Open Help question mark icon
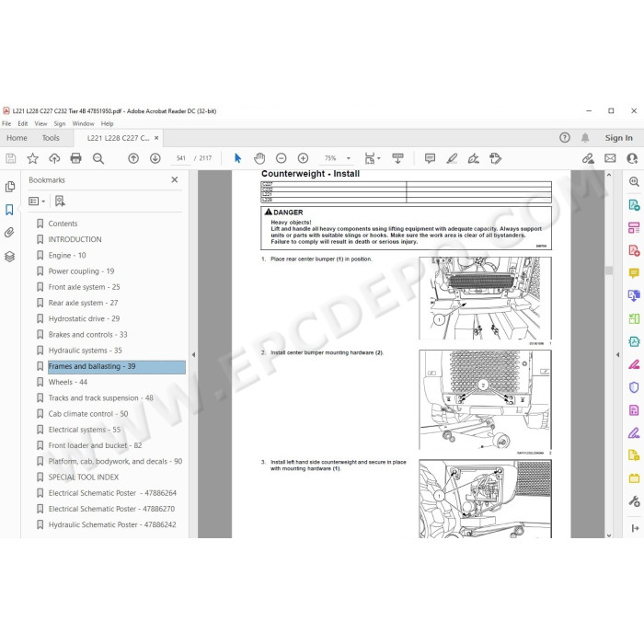The height and width of the screenshot is (644, 644). pyautogui.click(x=565, y=138)
